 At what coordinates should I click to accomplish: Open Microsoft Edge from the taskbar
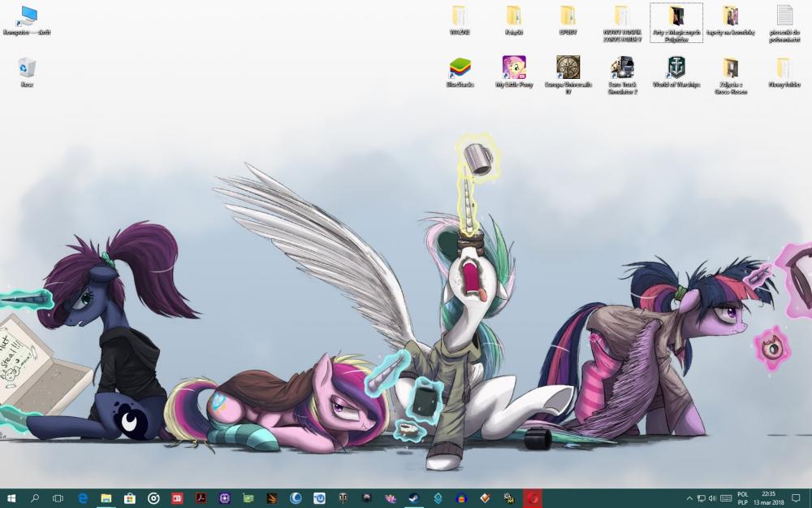pos(82,498)
